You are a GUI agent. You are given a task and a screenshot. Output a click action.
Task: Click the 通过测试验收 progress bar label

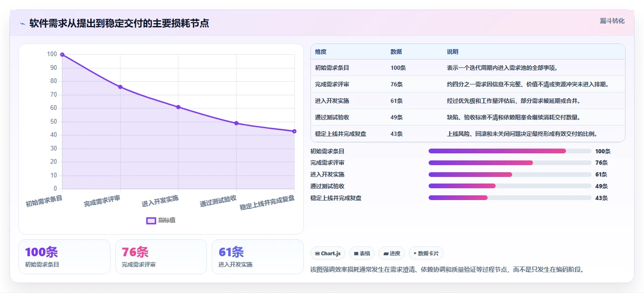click(x=327, y=186)
